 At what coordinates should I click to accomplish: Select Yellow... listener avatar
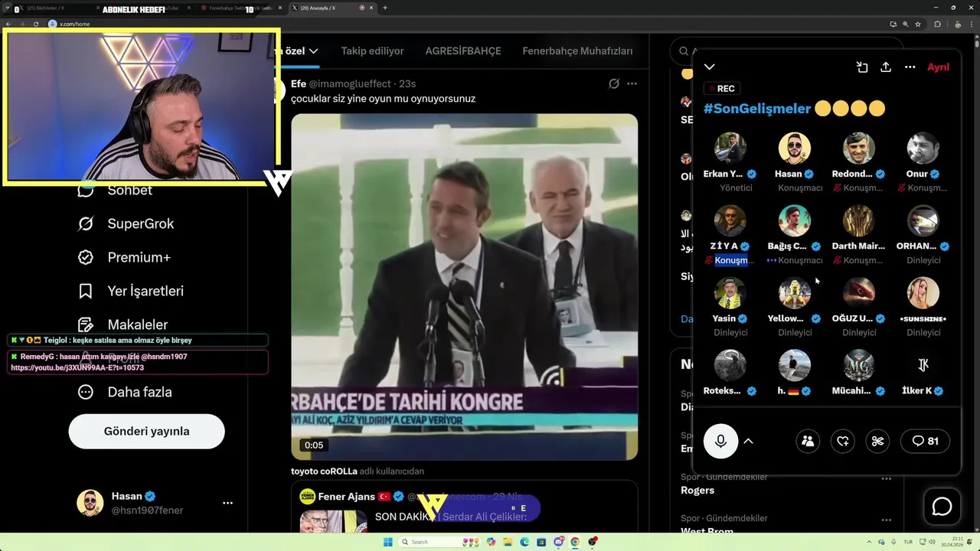pyautogui.click(x=795, y=293)
